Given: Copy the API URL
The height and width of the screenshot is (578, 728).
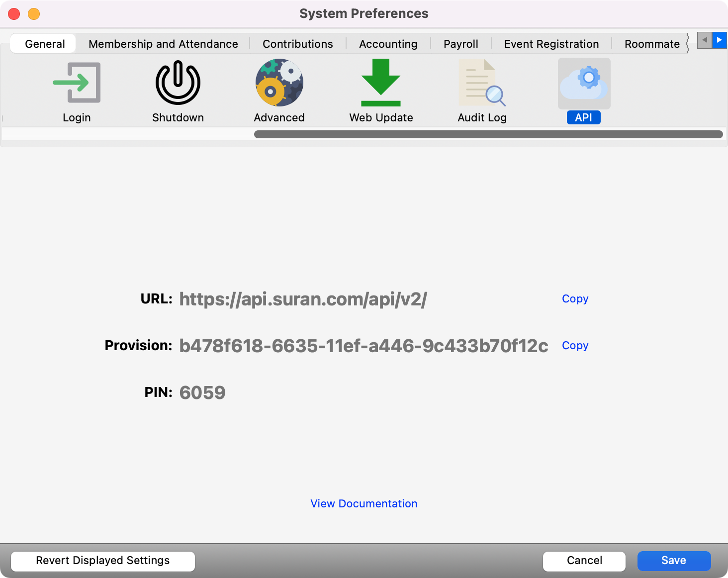Looking at the screenshot, I should [575, 298].
